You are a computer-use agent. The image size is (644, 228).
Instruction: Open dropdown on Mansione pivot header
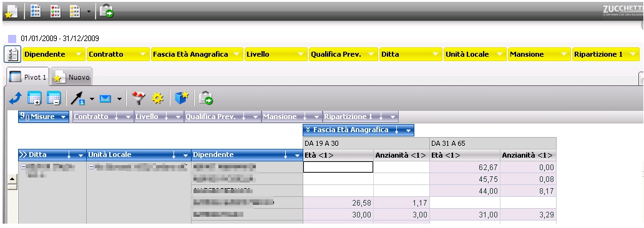click(316, 117)
